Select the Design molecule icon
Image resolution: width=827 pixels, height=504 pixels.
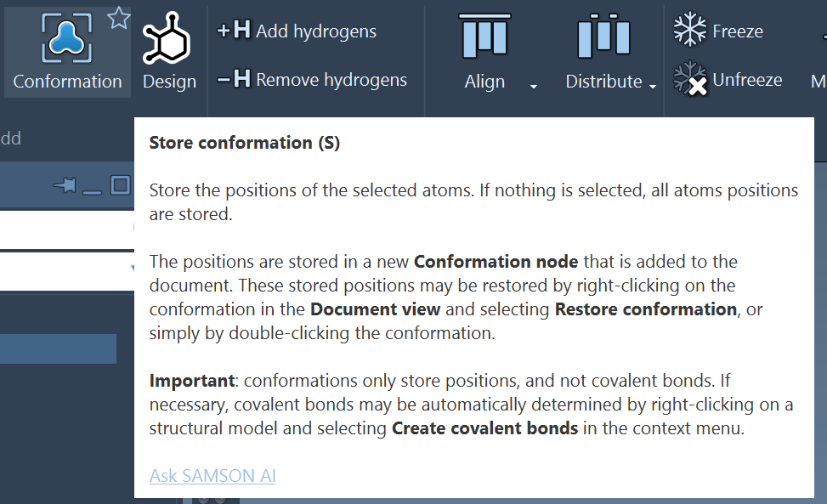[169, 40]
